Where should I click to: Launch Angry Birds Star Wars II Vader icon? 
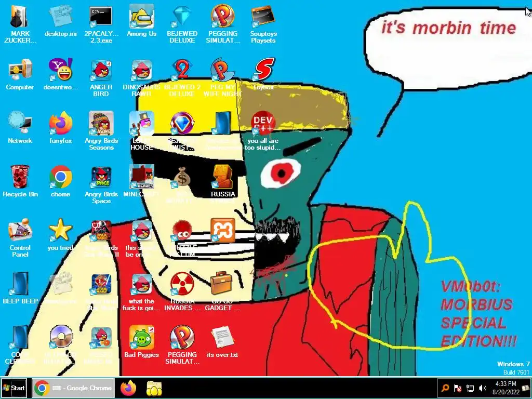point(101,231)
